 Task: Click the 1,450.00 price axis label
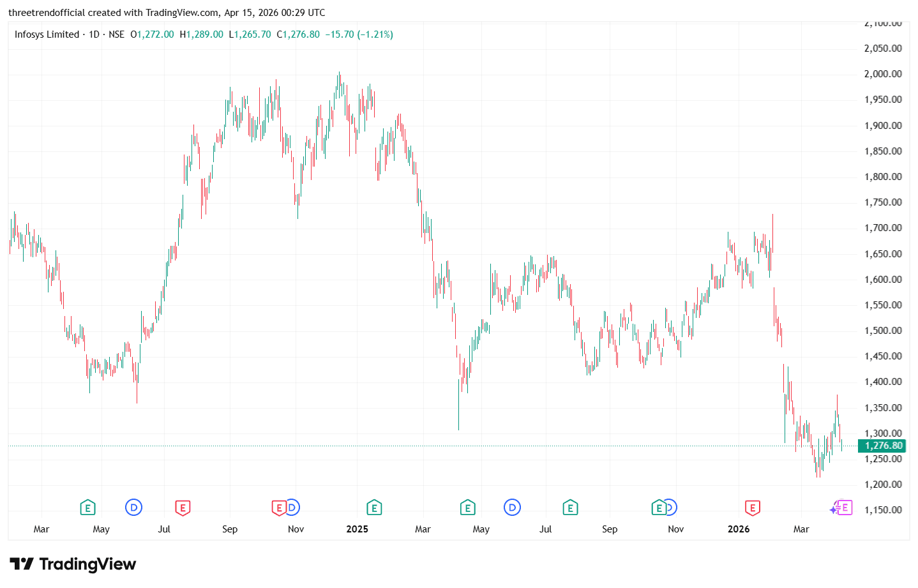[883, 356]
